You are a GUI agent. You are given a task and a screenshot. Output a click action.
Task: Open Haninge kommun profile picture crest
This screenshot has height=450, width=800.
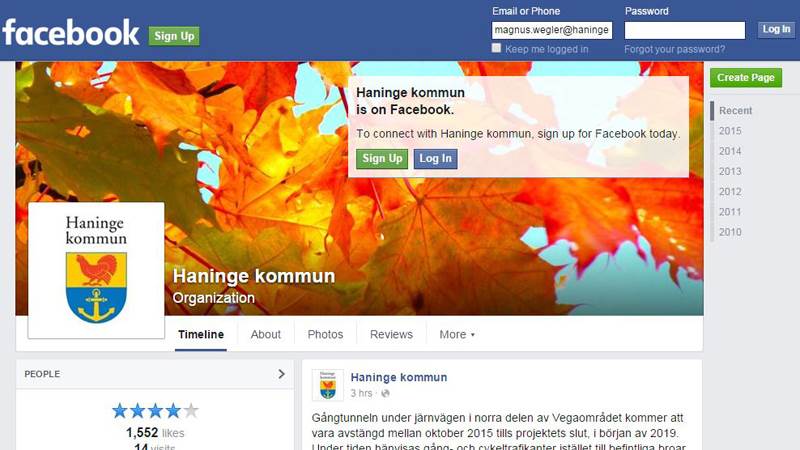(96, 270)
